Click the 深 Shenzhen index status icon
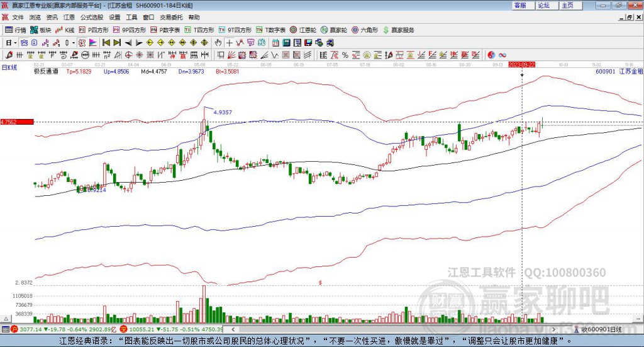 point(124,329)
